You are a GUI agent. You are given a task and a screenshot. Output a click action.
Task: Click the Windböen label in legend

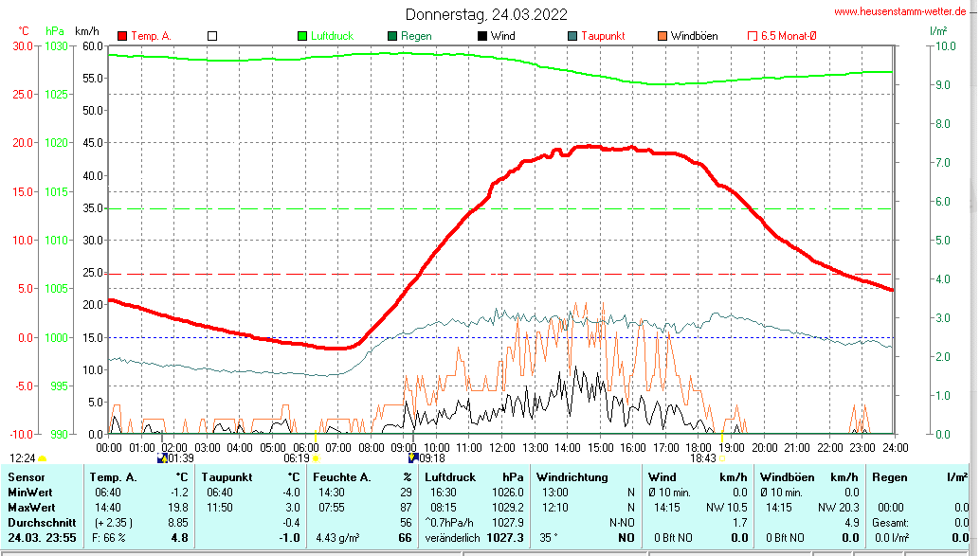pos(694,36)
